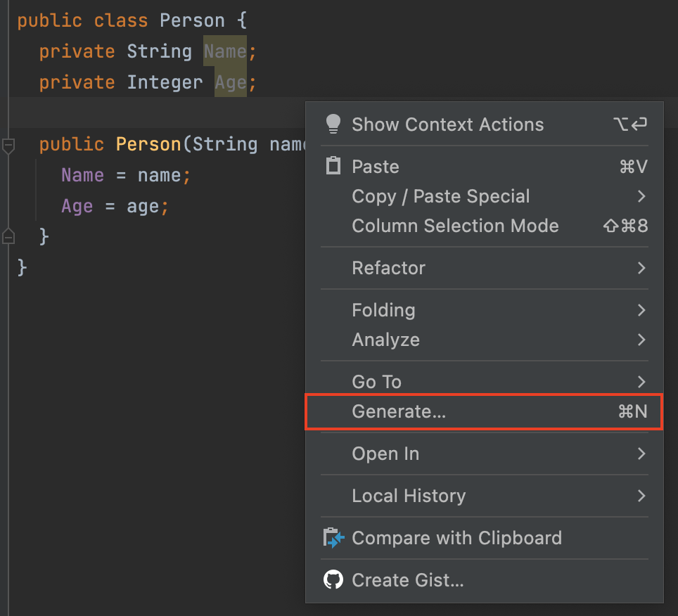Screen dimensions: 678x616
Task: Select Generate... from the context menu
Action: pos(399,412)
